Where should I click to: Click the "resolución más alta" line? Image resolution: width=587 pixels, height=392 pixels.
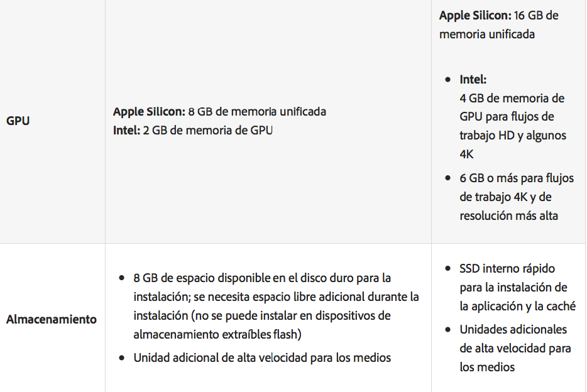[x=508, y=215]
